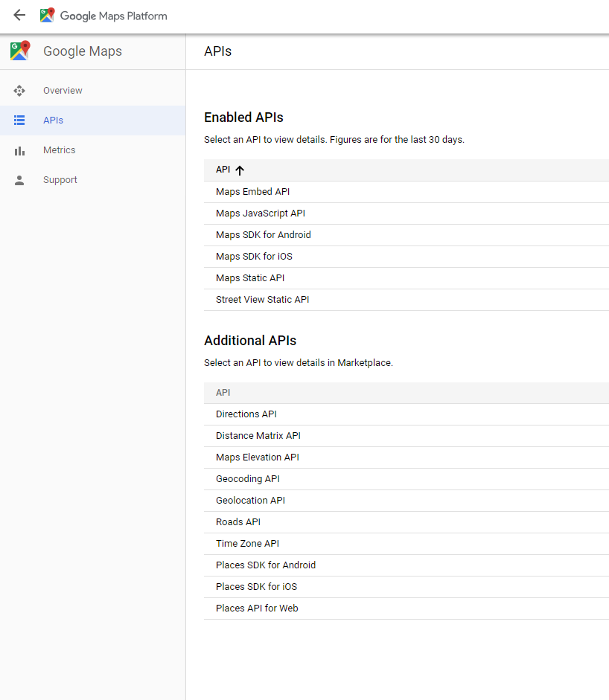Open the Metrics sidebar item

(93, 150)
